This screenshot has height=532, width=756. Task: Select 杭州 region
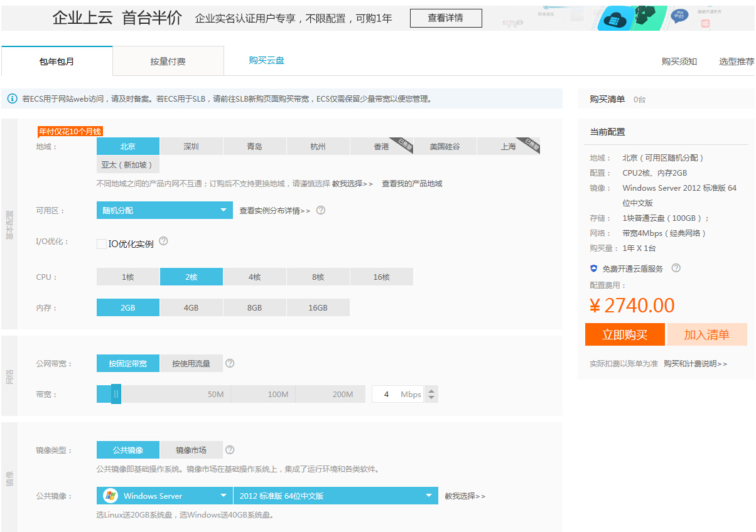(x=318, y=146)
